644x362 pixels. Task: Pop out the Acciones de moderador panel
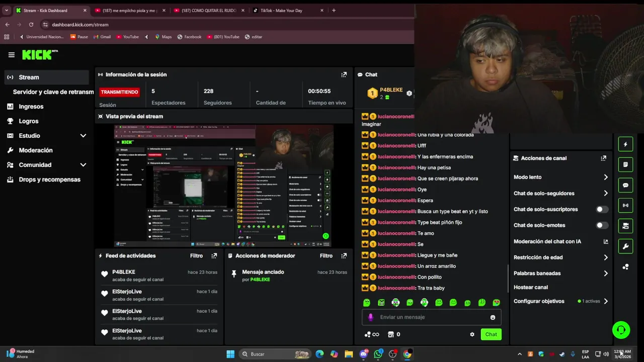344,256
